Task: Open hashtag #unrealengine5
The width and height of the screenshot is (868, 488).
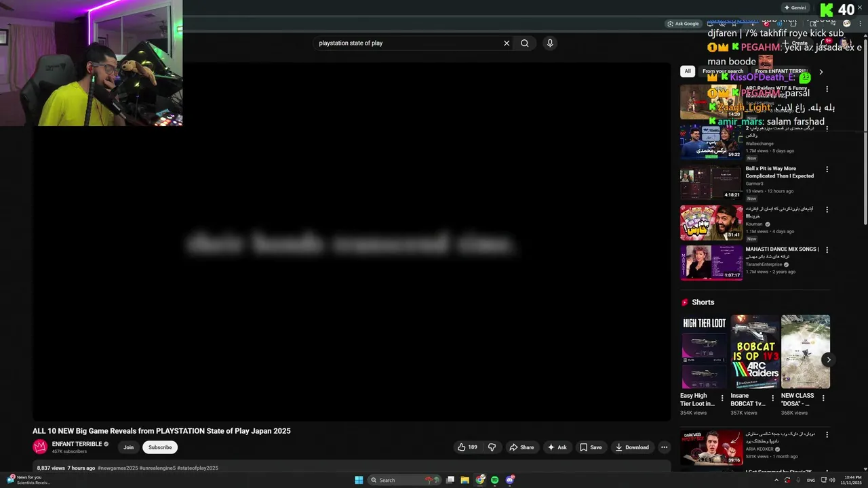Action: pos(157,468)
